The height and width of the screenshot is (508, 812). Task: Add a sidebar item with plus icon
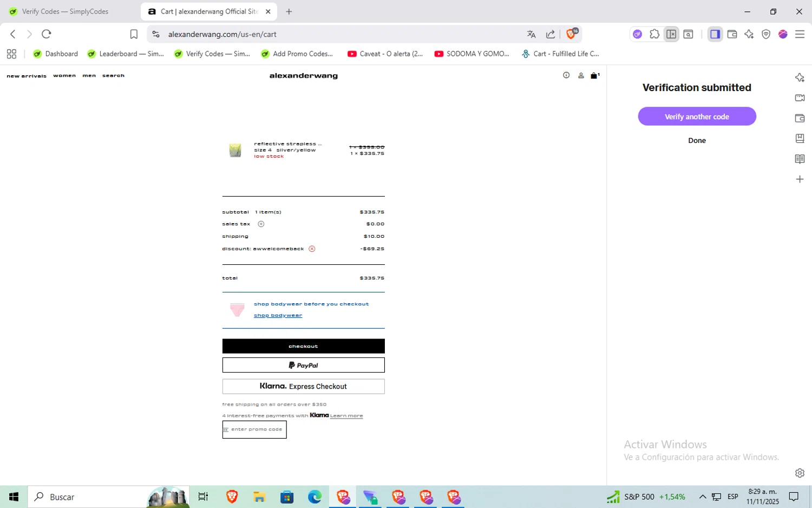tap(800, 179)
